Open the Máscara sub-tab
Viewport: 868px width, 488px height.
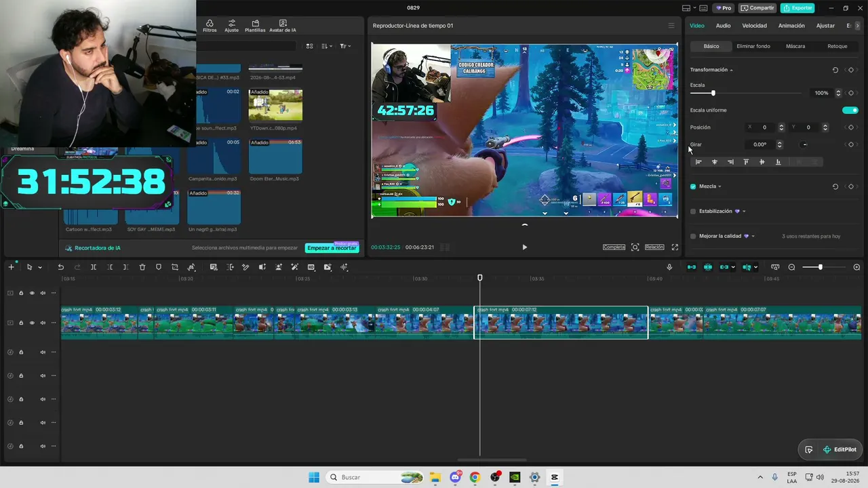pos(795,46)
